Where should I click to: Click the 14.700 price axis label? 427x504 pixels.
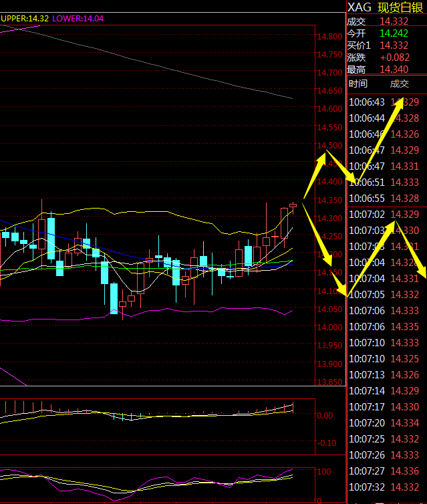(329, 73)
